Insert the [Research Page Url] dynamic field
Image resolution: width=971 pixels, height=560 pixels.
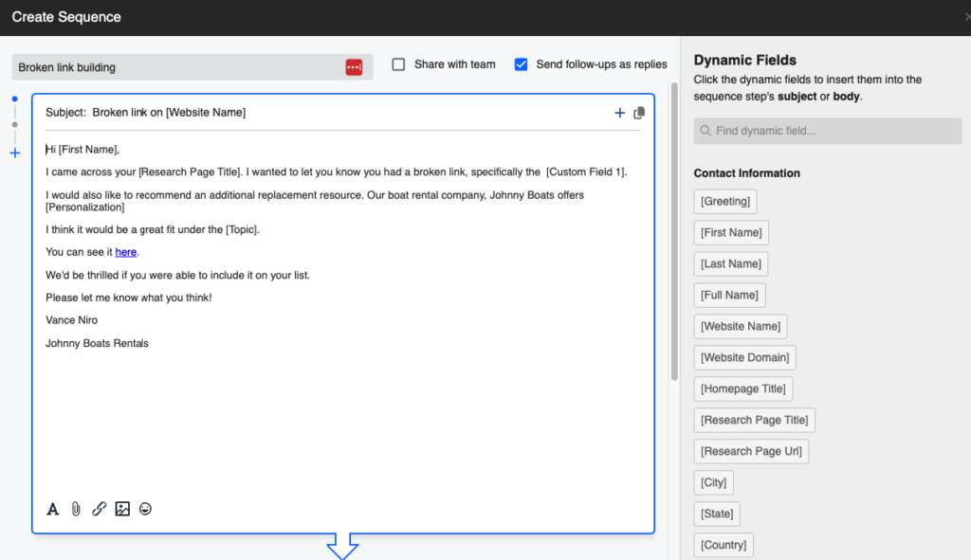tap(751, 451)
